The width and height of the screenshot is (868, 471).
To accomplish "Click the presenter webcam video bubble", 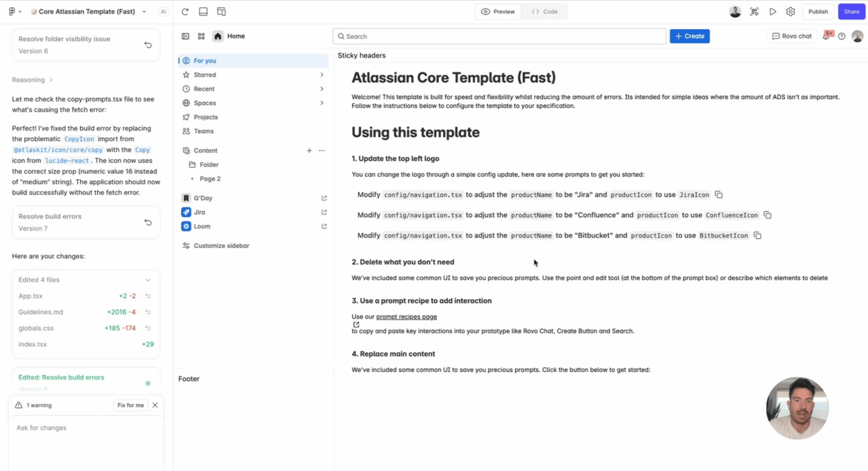I will 797,408.
